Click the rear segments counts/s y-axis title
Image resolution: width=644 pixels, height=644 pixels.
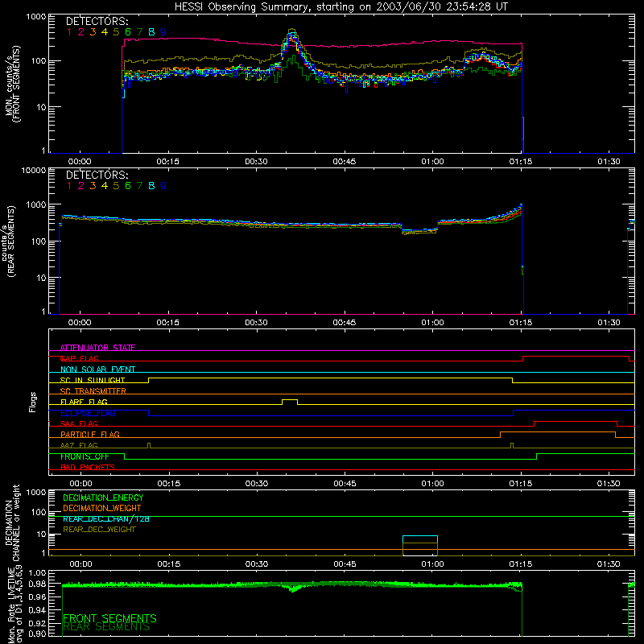tap(9, 241)
